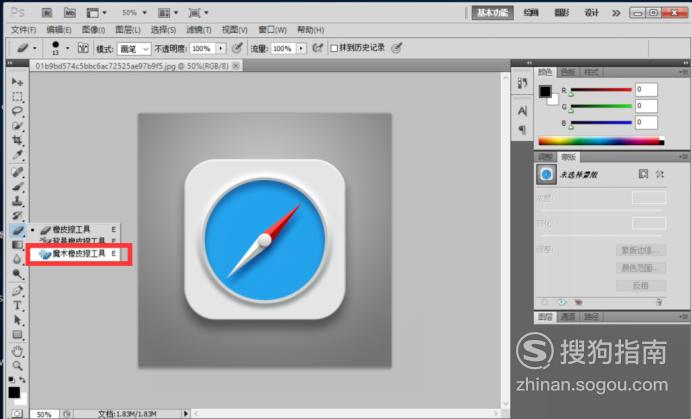Launch Bridge from the application bar
Image resolution: width=692 pixels, height=419 pixels.
(47, 13)
